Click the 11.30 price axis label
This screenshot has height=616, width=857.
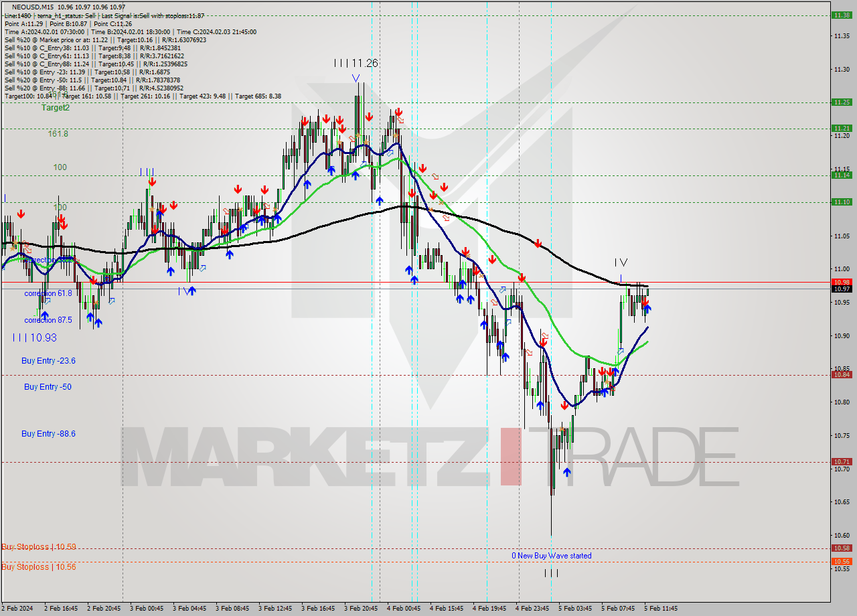coord(841,69)
